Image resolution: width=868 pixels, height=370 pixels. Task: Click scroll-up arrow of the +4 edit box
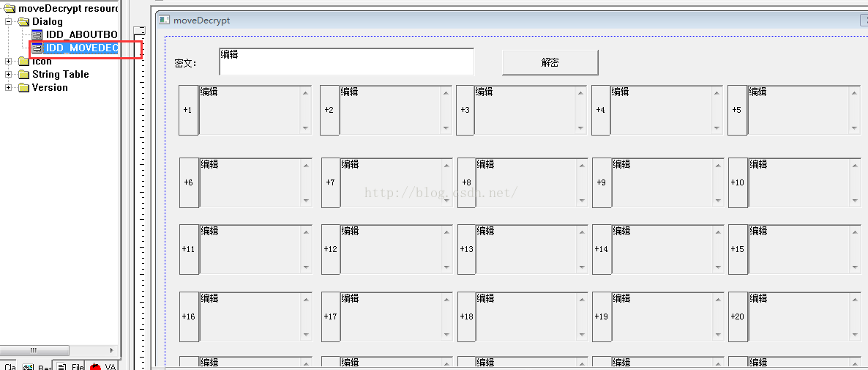(717, 92)
